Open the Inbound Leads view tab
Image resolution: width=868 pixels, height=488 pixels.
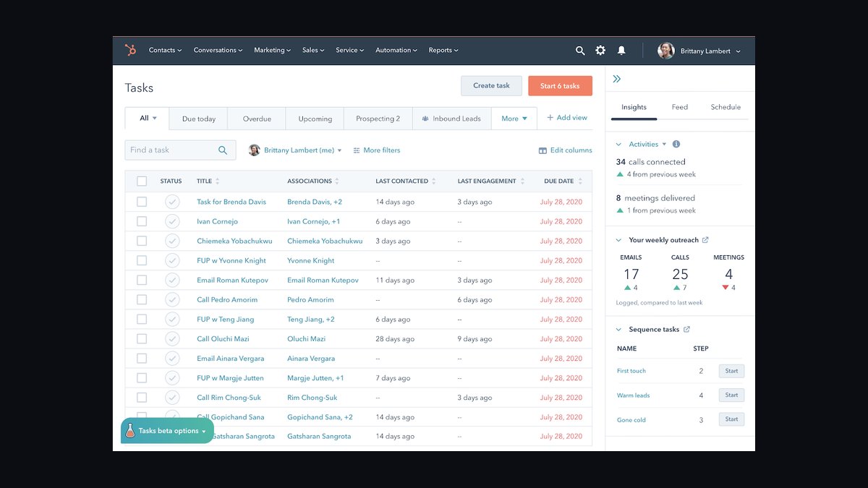[452, 119]
